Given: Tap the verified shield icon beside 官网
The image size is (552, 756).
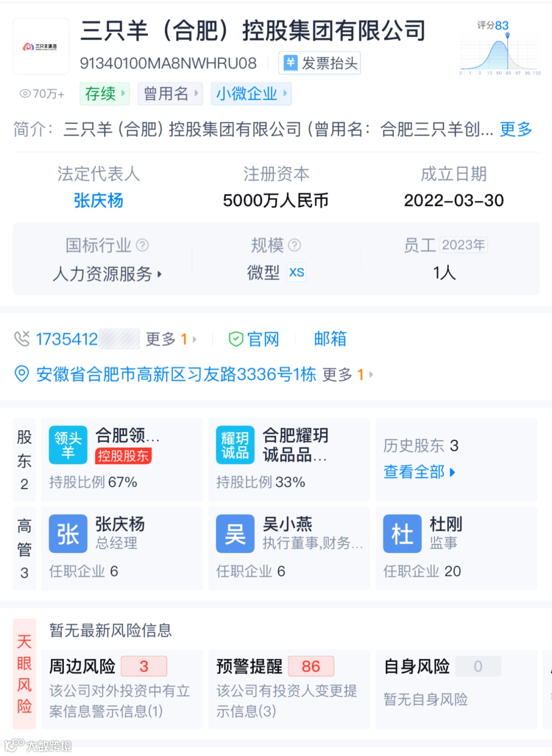Looking at the screenshot, I should [x=236, y=339].
